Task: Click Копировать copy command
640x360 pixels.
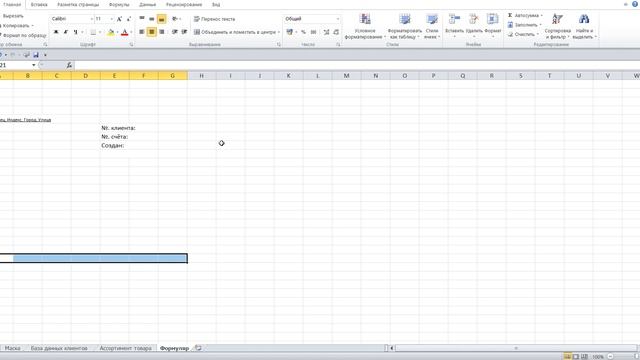Action: pos(16,26)
